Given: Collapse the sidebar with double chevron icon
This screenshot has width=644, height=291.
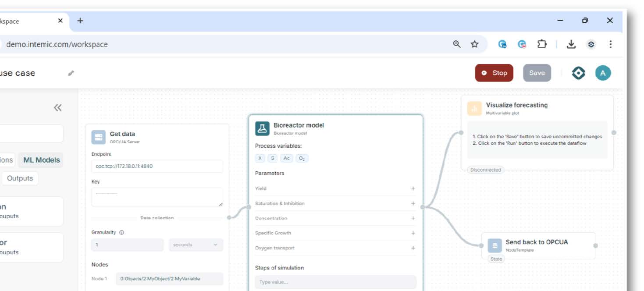Looking at the screenshot, I should [x=57, y=108].
